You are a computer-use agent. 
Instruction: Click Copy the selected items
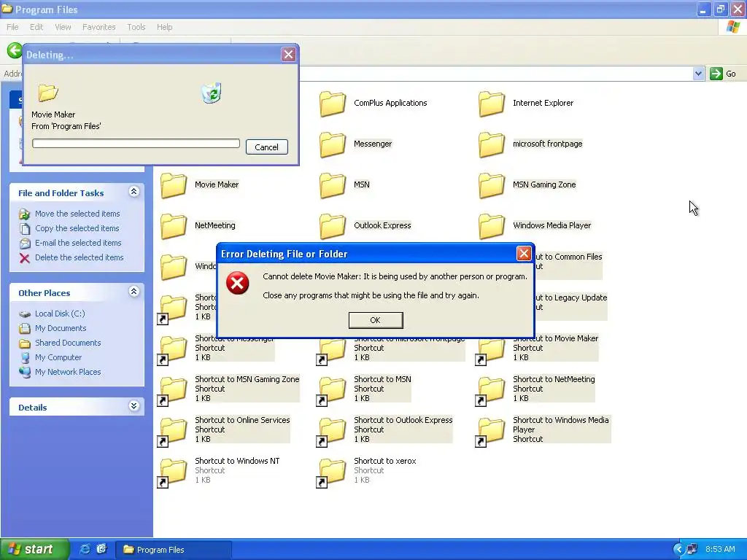(x=77, y=228)
